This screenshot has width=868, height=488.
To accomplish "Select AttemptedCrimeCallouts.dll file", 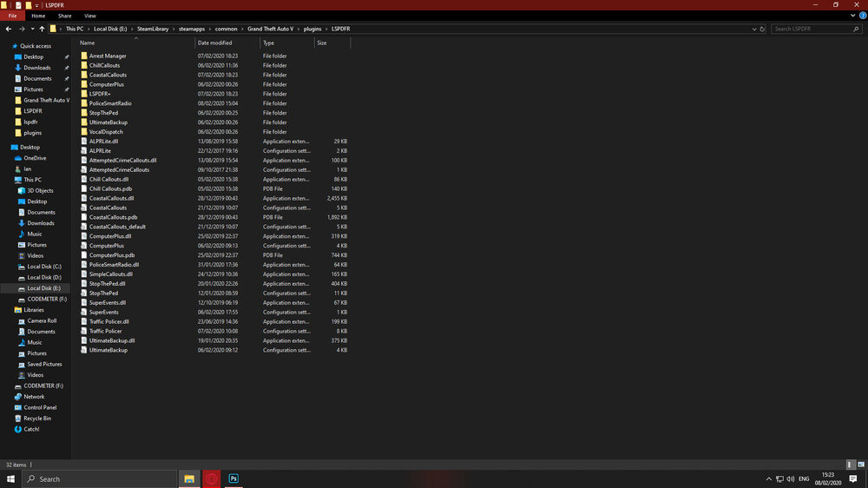I will click(x=122, y=161).
